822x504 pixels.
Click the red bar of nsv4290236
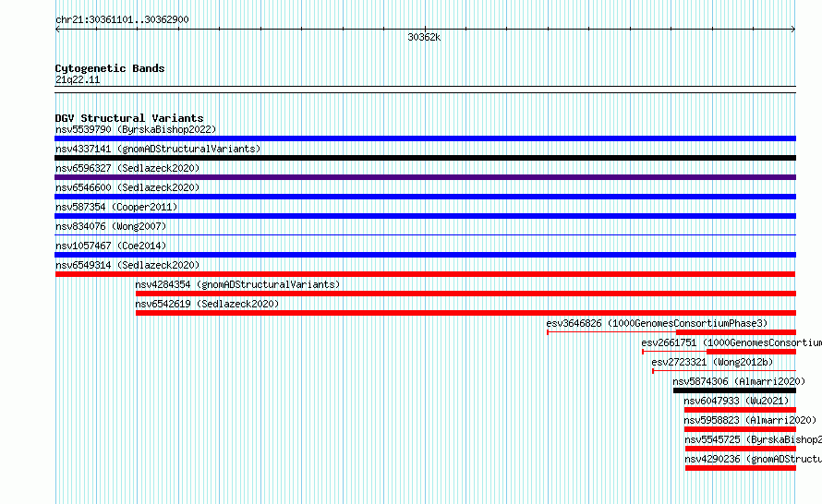[x=741, y=468]
